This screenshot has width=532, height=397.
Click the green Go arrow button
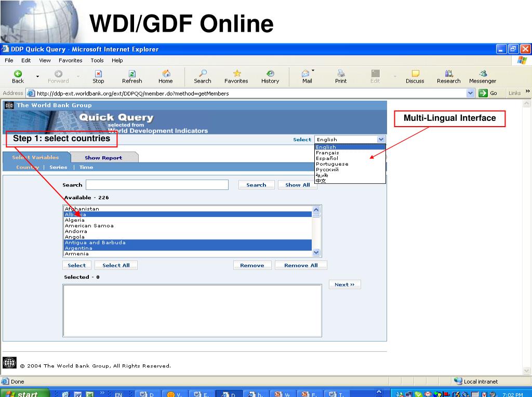coord(483,93)
